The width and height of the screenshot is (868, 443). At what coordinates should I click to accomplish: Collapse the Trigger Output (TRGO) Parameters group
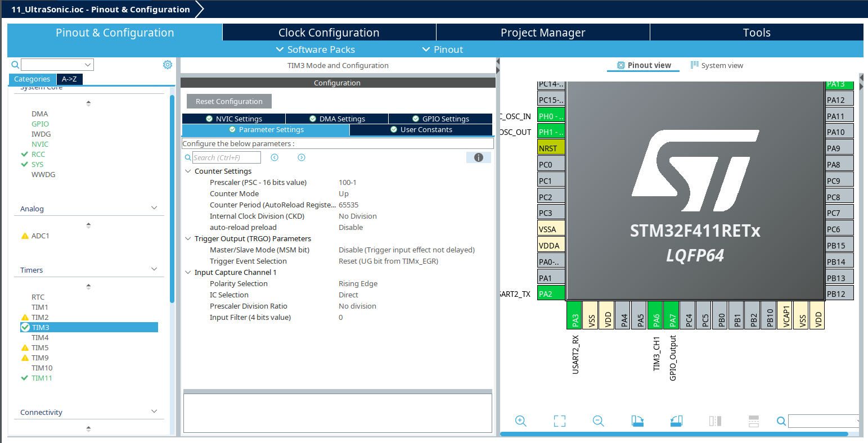click(188, 238)
